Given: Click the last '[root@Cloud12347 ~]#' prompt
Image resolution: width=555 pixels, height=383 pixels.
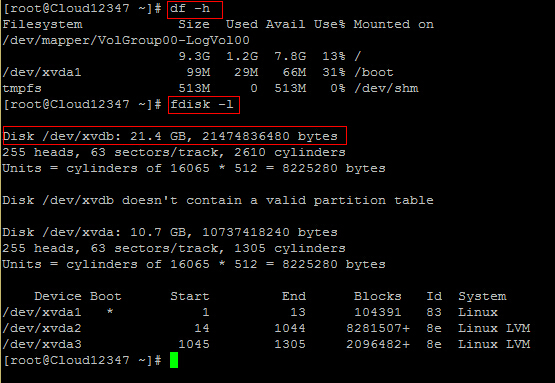Looking at the screenshot, I should tap(82, 360).
